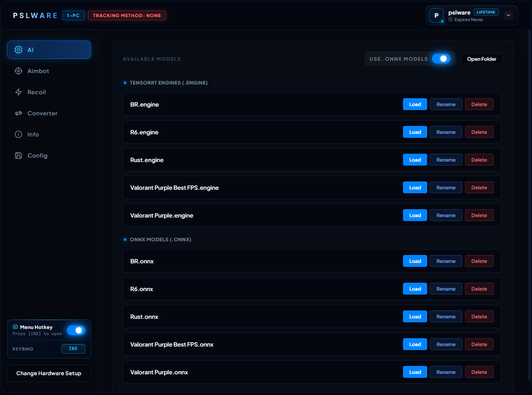Delete Valorant Purple Best FPS.onnx

click(x=479, y=344)
